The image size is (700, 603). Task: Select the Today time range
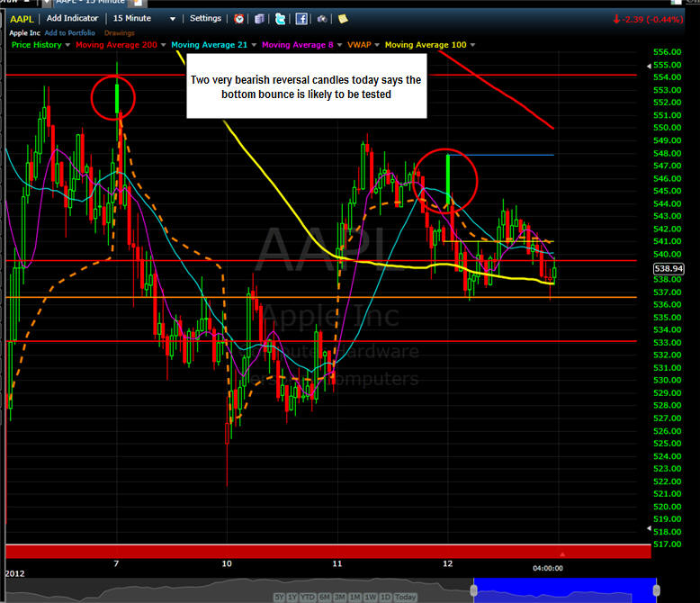[x=406, y=598]
